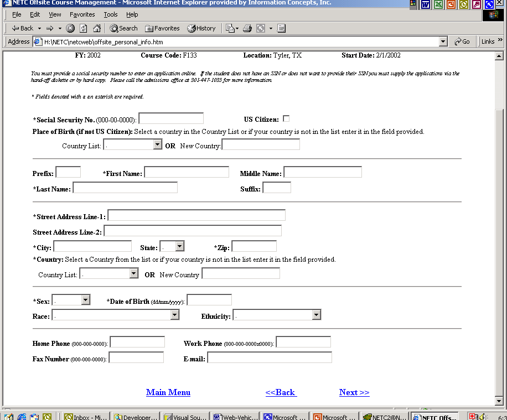Open the Ethnicity dropdown

click(316, 315)
